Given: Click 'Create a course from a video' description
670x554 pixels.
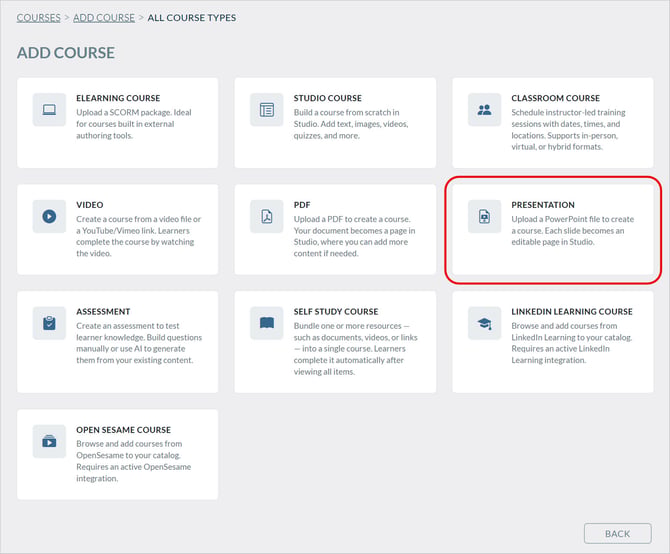Looking at the screenshot, I should coord(138,236).
